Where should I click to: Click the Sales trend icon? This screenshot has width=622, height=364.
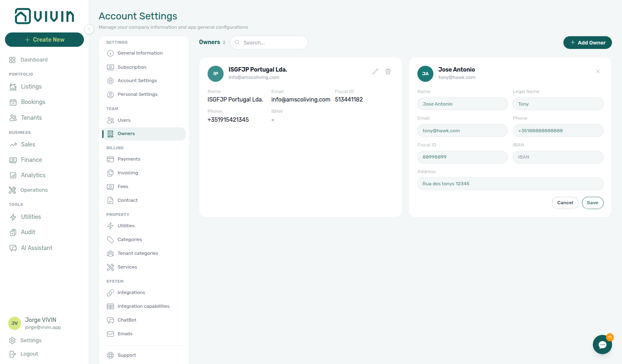click(13, 144)
